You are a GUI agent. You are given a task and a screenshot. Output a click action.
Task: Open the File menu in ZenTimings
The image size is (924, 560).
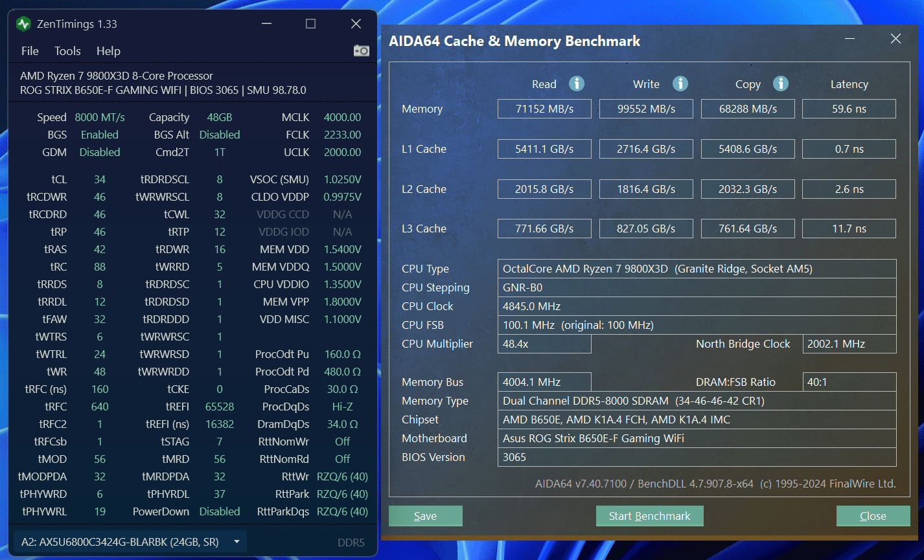[x=30, y=50]
